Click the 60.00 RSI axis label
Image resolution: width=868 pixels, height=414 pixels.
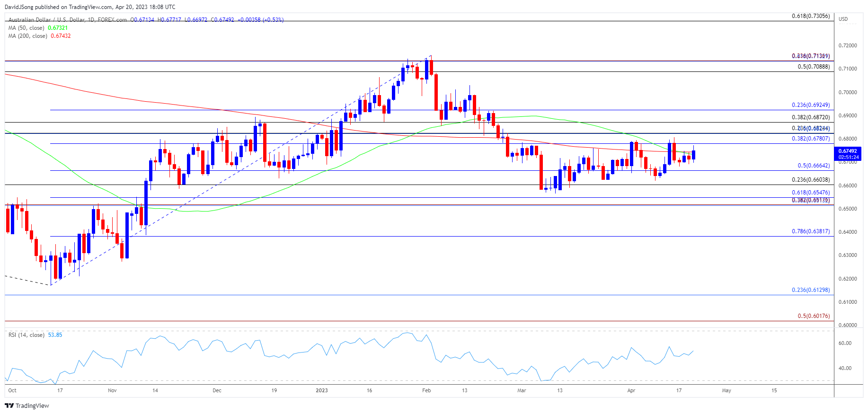tap(845, 344)
